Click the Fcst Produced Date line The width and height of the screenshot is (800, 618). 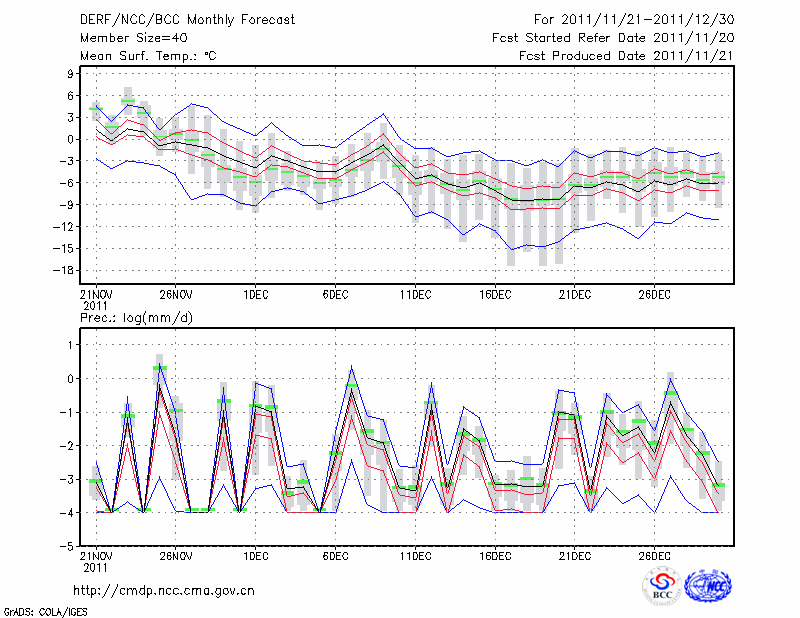[x=627, y=56]
